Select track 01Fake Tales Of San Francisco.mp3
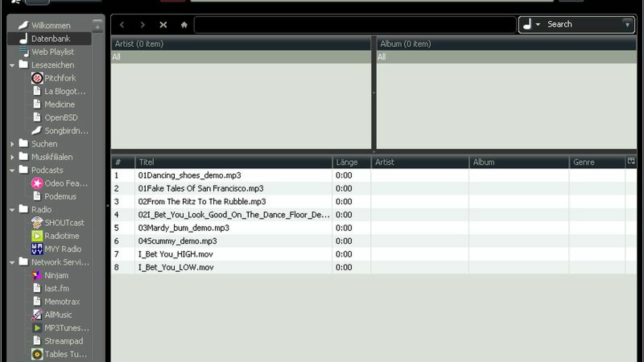 point(201,188)
